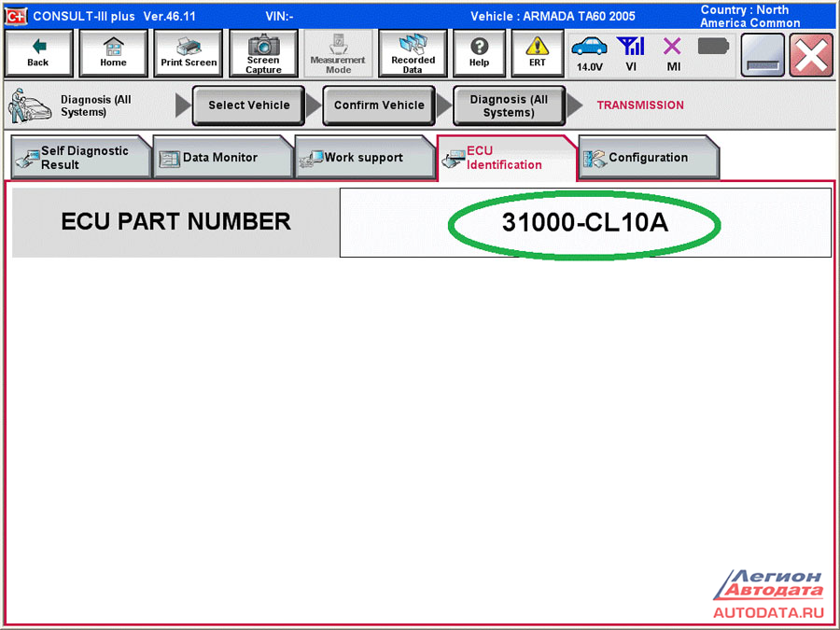The height and width of the screenshot is (630, 840).
Task: Switch to Self Diagnostic Result tab
Action: (81, 158)
